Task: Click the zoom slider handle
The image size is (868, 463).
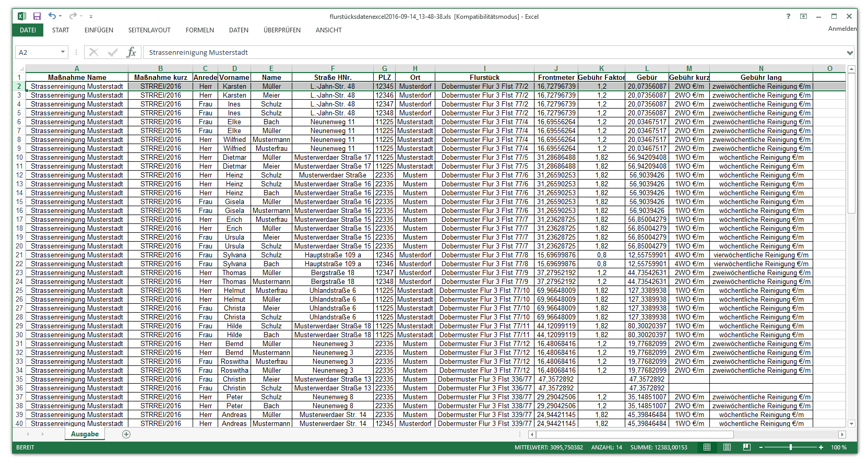Action: (x=791, y=447)
